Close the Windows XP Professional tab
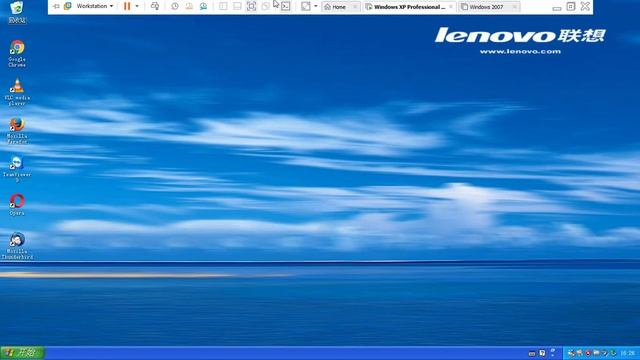 click(x=451, y=7)
